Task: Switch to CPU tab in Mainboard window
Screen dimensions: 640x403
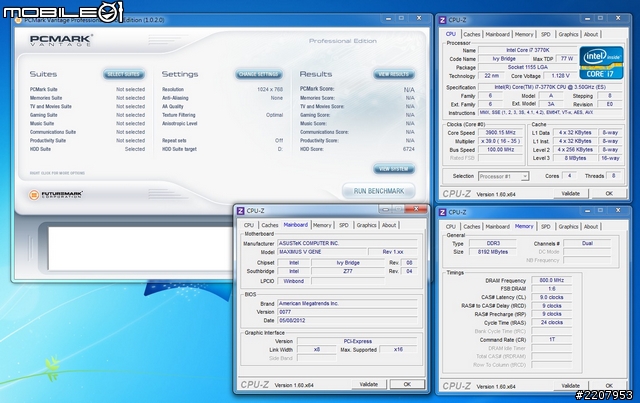Action: tap(249, 225)
